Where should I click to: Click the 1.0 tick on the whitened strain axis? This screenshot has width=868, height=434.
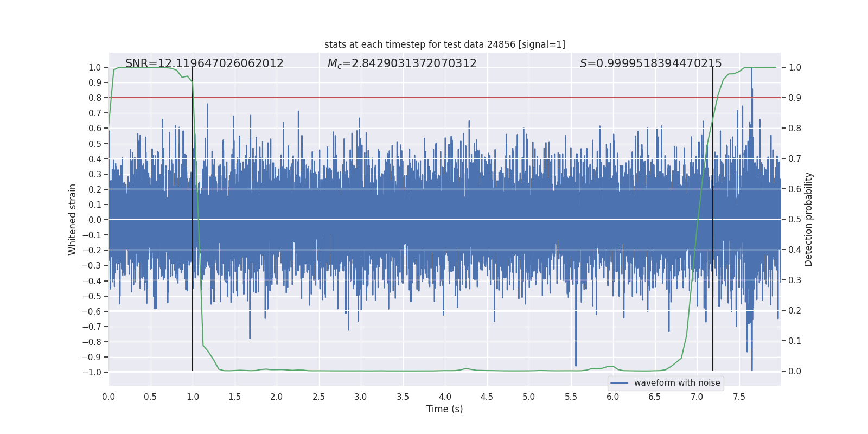(95, 68)
